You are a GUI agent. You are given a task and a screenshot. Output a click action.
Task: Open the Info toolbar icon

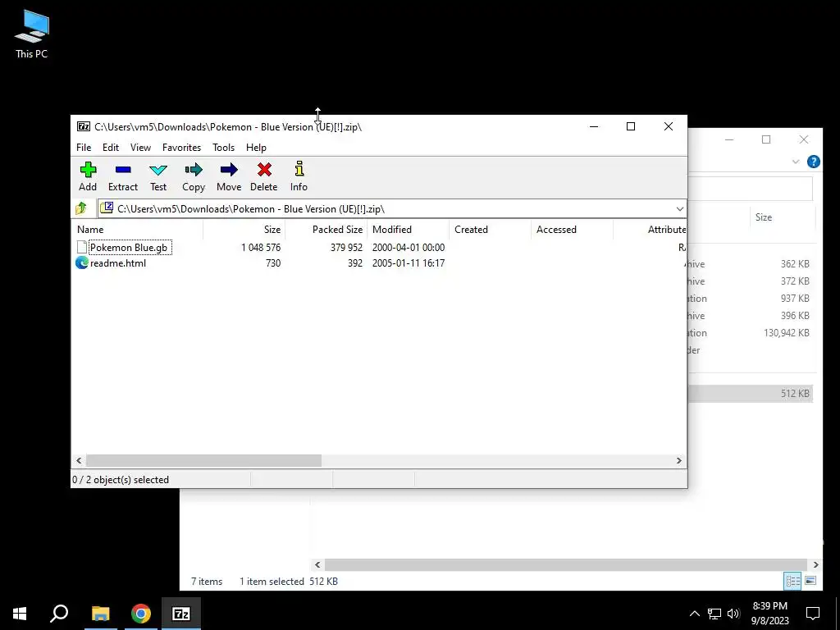(299, 176)
